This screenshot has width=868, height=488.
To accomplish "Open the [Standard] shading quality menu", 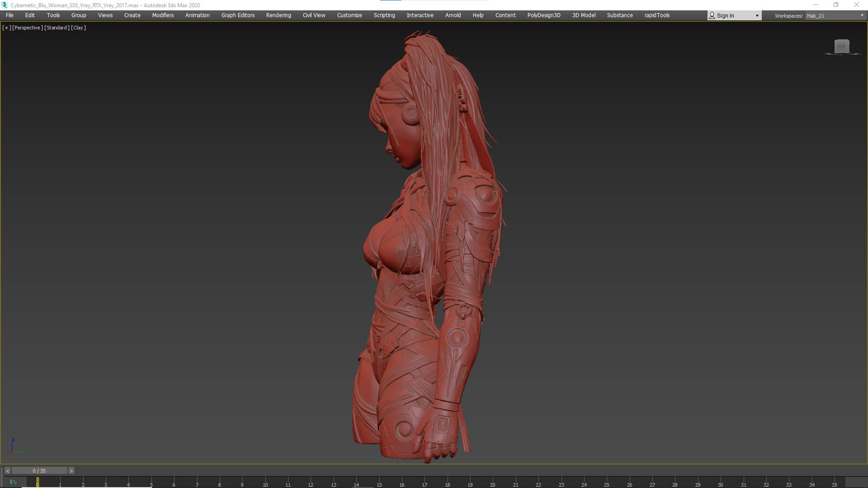I will [x=57, y=28].
